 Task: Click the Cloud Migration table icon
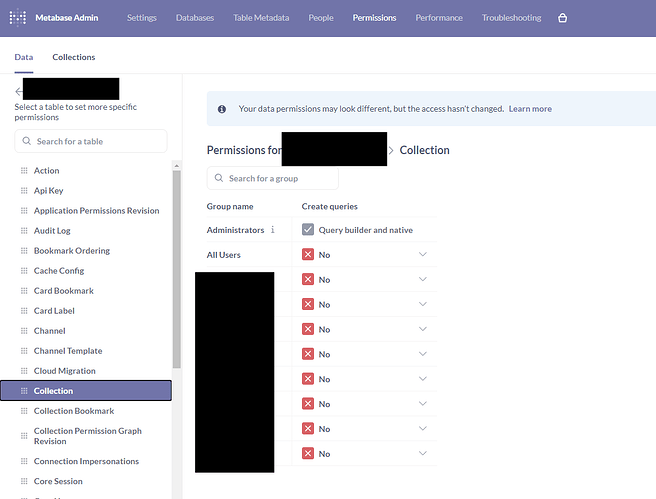point(24,371)
